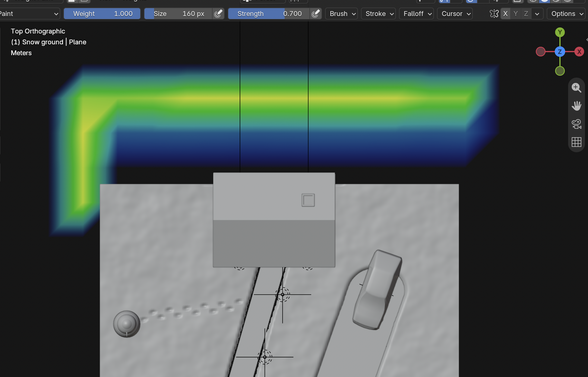
Task: Click the car model in the viewport
Action: [x=378, y=290]
